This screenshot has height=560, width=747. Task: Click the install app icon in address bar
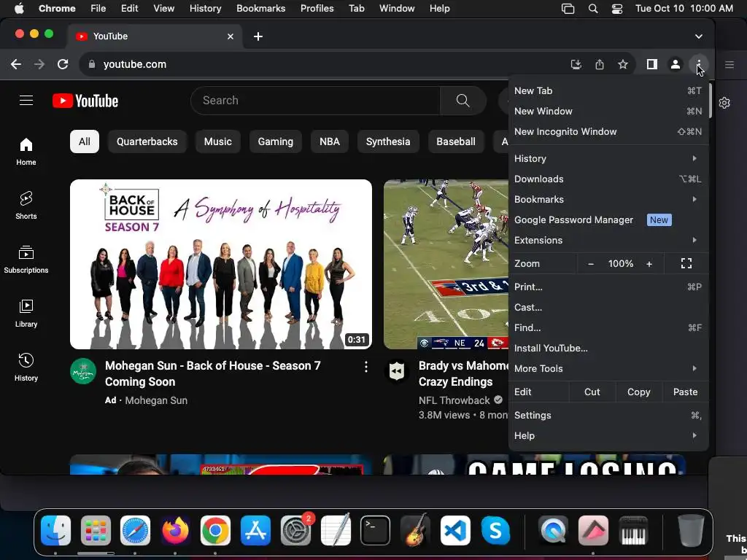(x=576, y=64)
